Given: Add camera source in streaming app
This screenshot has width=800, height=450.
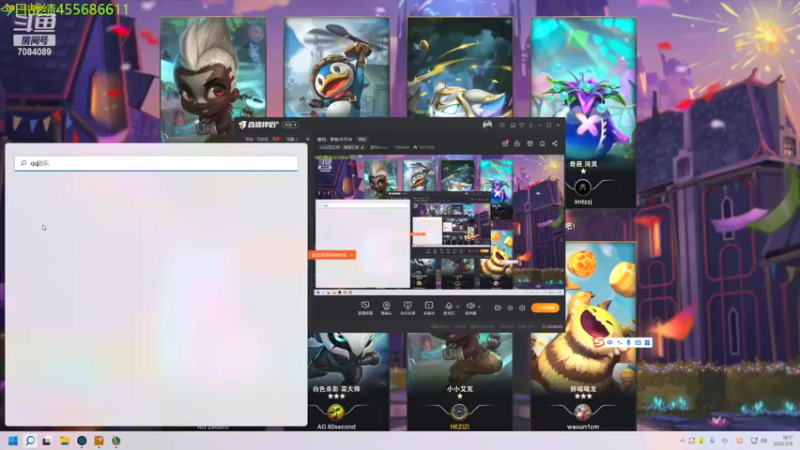Looking at the screenshot, I should [386, 308].
